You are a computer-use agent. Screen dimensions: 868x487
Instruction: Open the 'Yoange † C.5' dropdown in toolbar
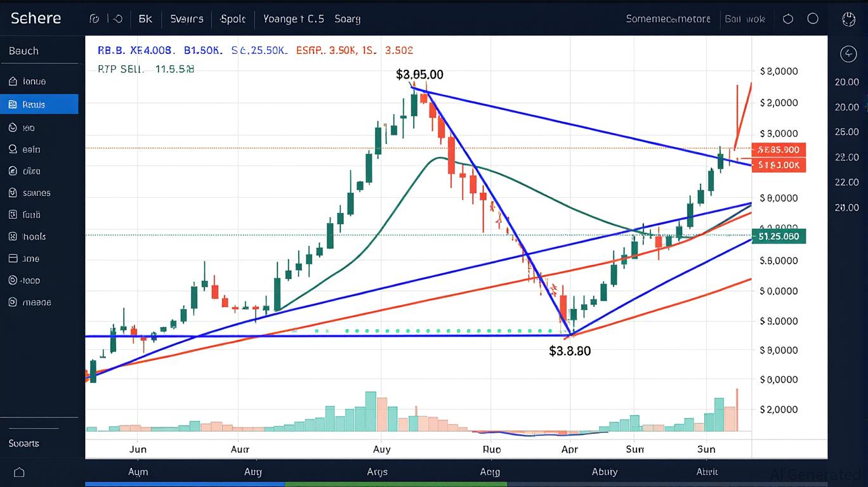293,19
